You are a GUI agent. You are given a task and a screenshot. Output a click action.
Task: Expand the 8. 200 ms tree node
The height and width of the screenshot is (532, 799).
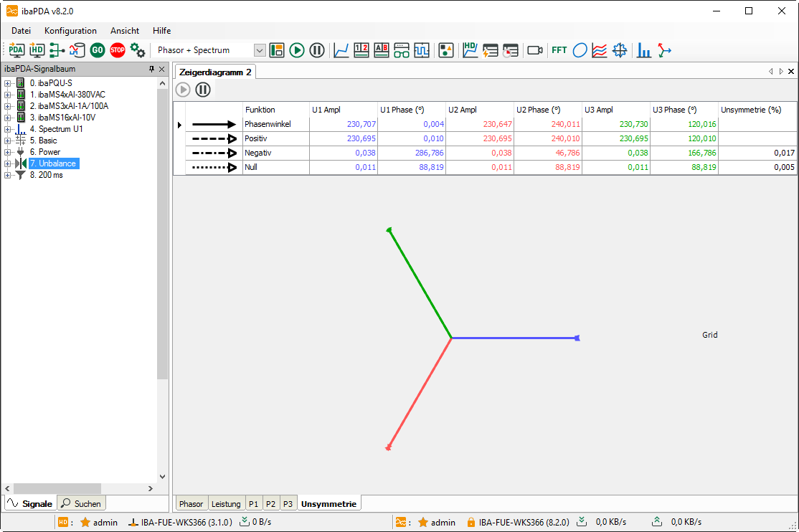click(x=7, y=175)
